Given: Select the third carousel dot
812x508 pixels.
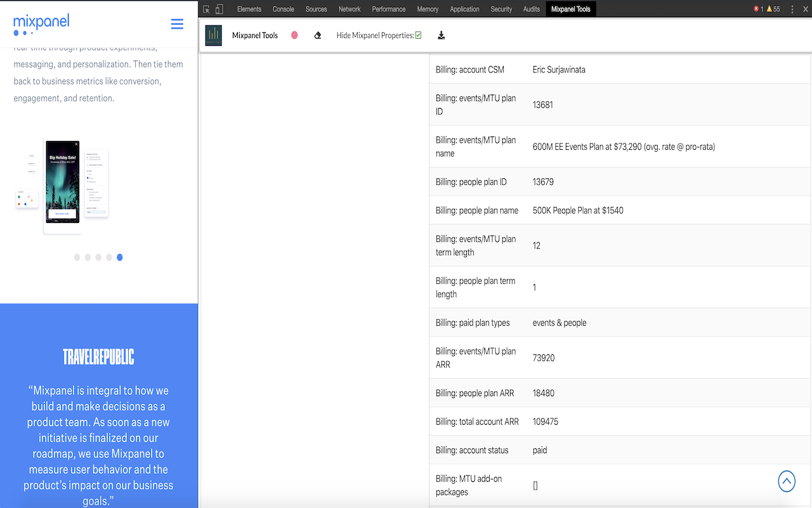Looking at the screenshot, I should [98, 257].
